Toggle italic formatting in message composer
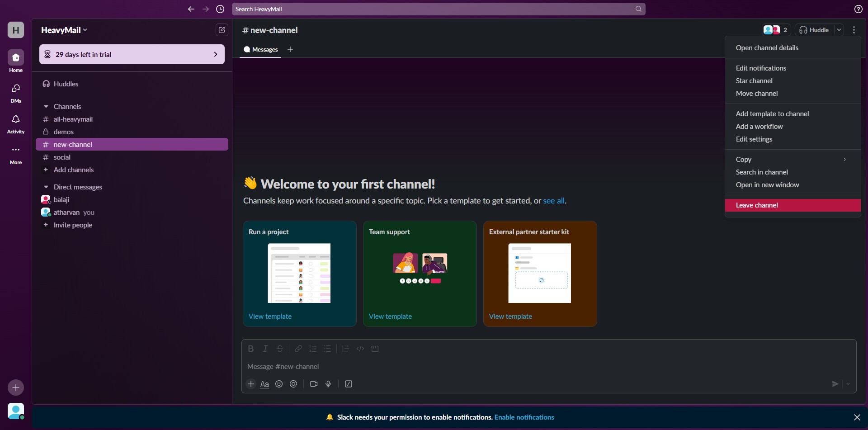 [265, 349]
